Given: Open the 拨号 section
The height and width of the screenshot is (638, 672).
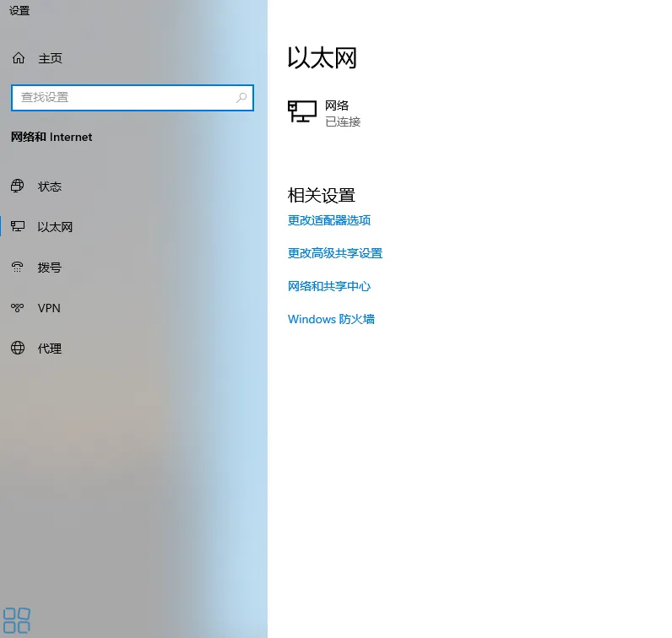Looking at the screenshot, I should [x=50, y=268].
